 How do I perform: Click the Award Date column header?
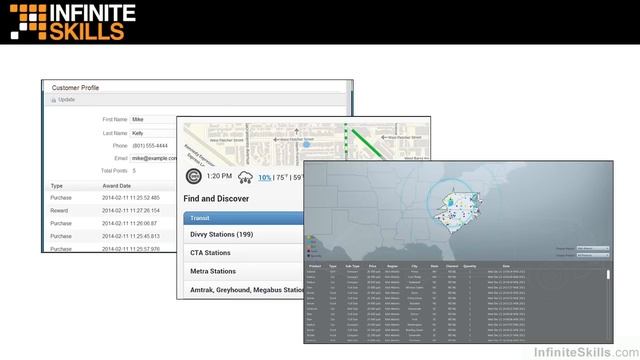[117, 186]
